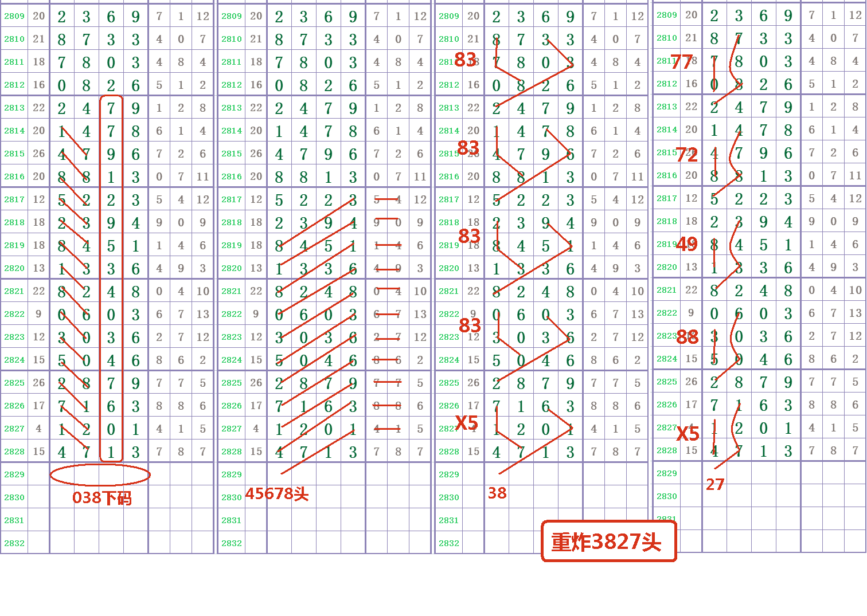867x616 pixels.
Task: Expand the red oval under first chart
Action: [x=100, y=474]
